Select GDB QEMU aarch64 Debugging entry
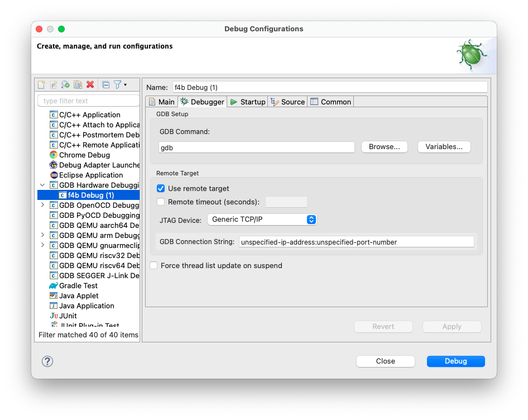 point(94,225)
